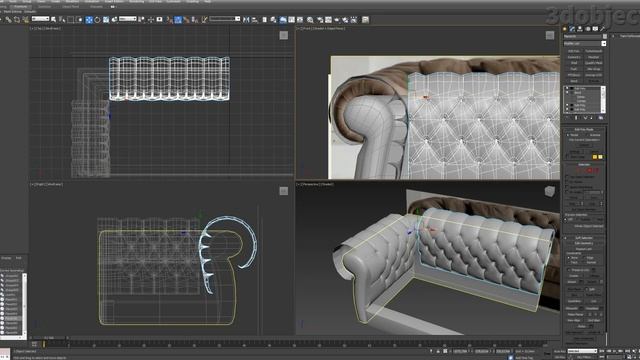
Task: Switch to the Display command panel tab
Action: pos(595,29)
